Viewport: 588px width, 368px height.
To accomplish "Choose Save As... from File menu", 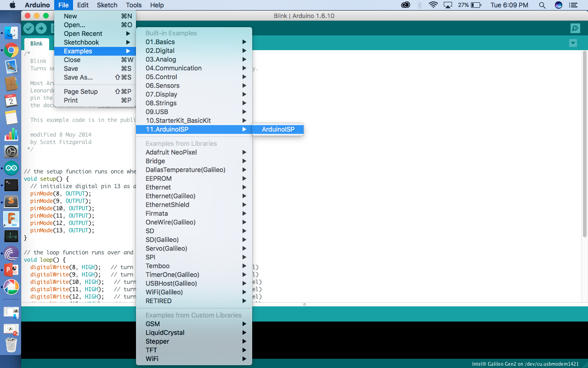I will pyautogui.click(x=95, y=77).
